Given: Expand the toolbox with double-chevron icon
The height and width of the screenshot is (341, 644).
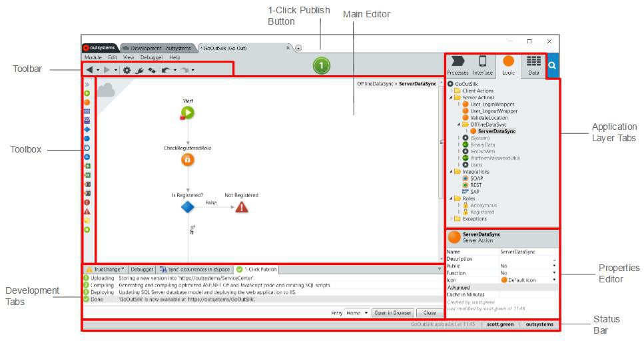Looking at the screenshot, I should point(87,85).
